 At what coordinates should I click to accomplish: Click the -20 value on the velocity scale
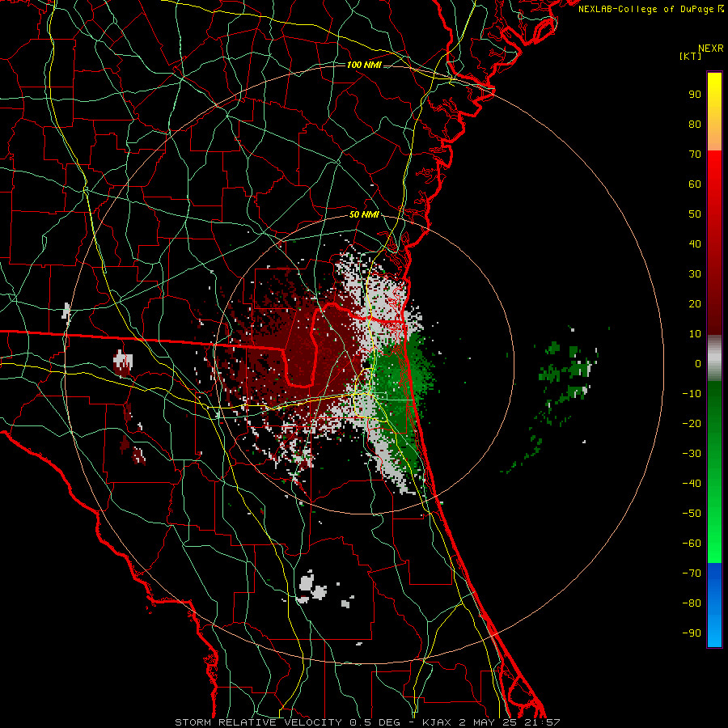tap(692, 424)
